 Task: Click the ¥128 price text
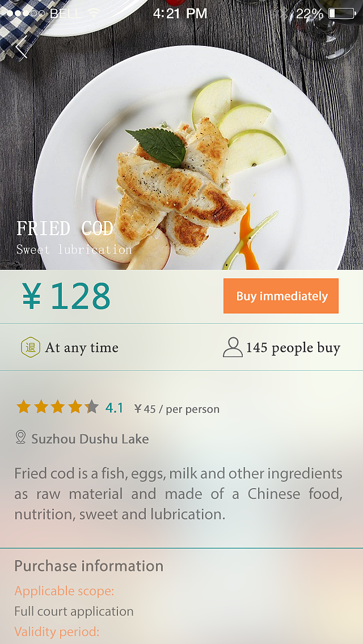click(x=66, y=296)
